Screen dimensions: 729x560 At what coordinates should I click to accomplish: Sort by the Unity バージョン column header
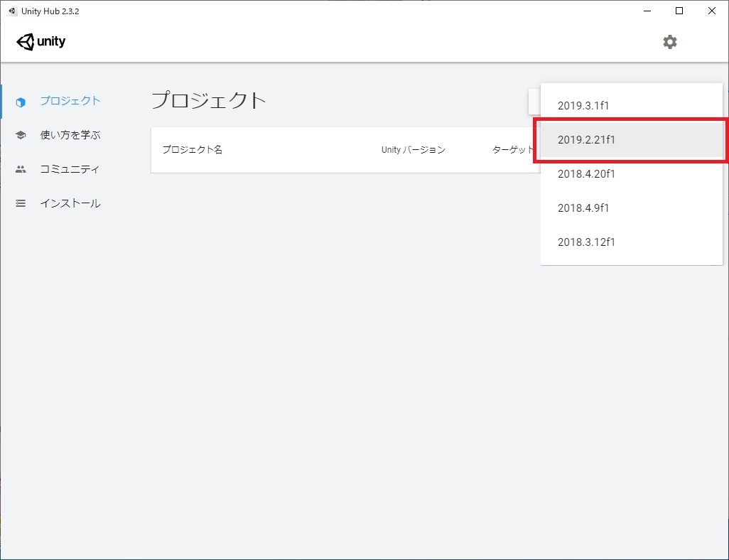tap(414, 150)
